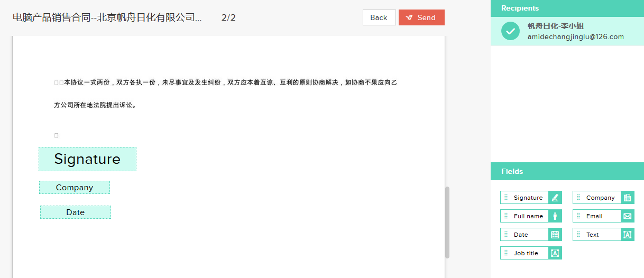Image resolution: width=644 pixels, height=278 pixels.
Task: Select the Job title field
Action: 531,253
